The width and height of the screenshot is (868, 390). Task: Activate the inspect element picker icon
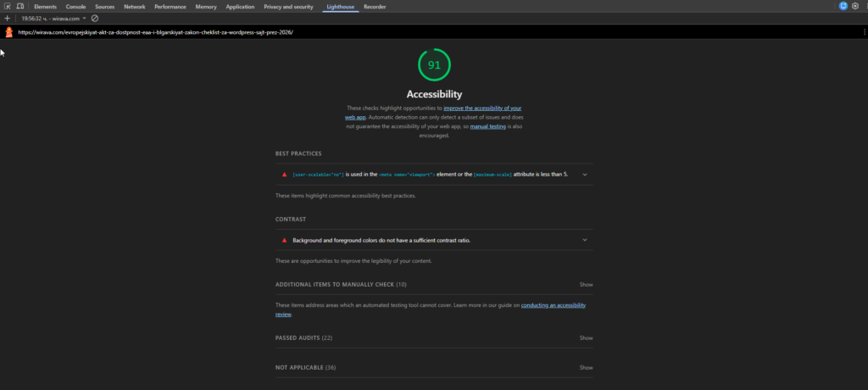8,7
